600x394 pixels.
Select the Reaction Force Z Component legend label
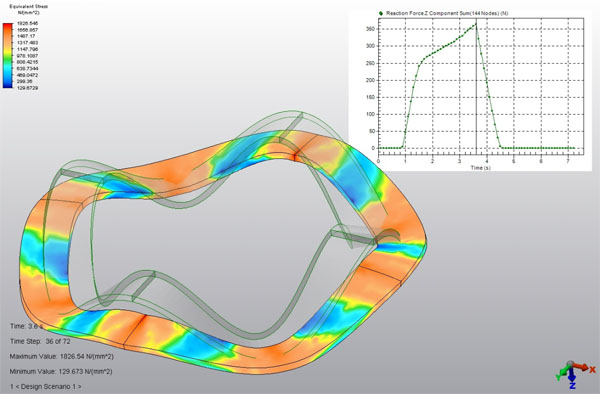[x=447, y=13]
